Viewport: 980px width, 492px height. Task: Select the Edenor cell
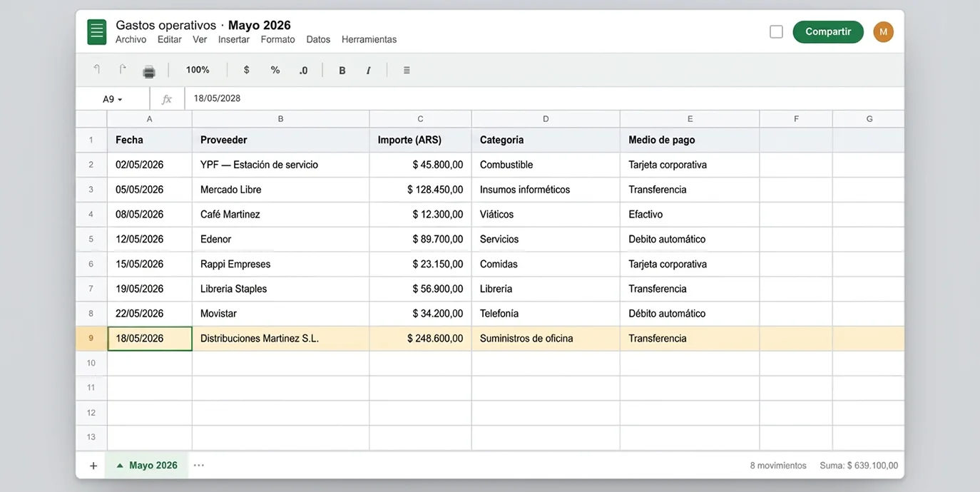281,240
